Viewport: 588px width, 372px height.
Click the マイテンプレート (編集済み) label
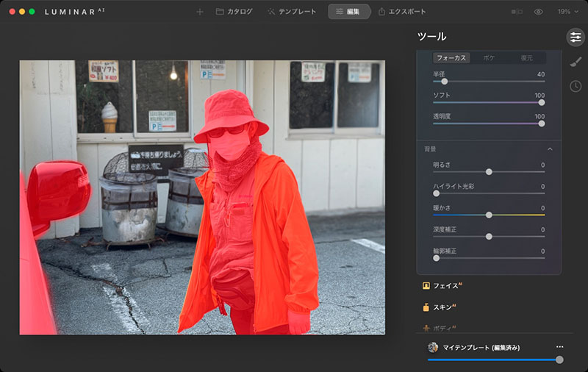click(481, 348)
